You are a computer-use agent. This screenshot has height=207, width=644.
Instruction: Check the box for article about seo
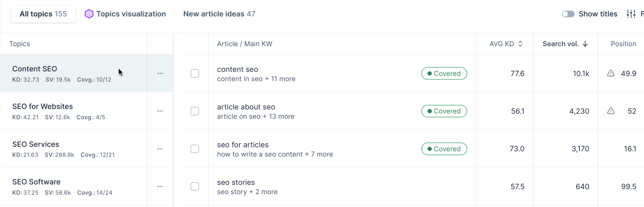point(194,111)
